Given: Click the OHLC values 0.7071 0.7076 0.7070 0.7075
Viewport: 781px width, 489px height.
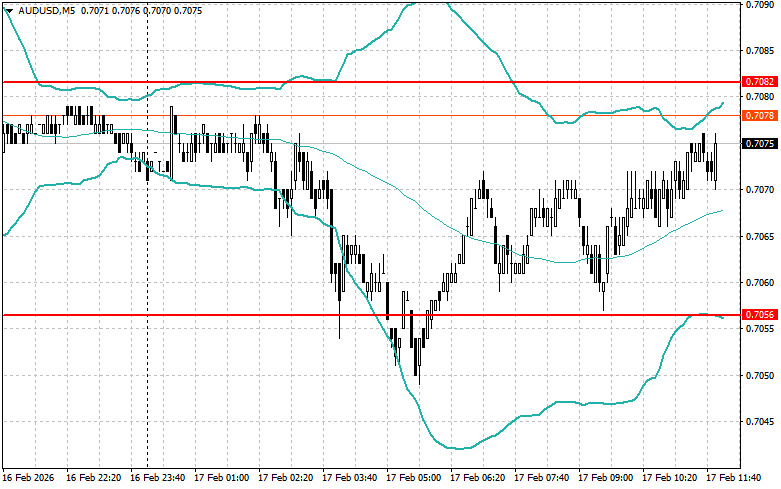Looking at the screenshot, I should (141, 10).
